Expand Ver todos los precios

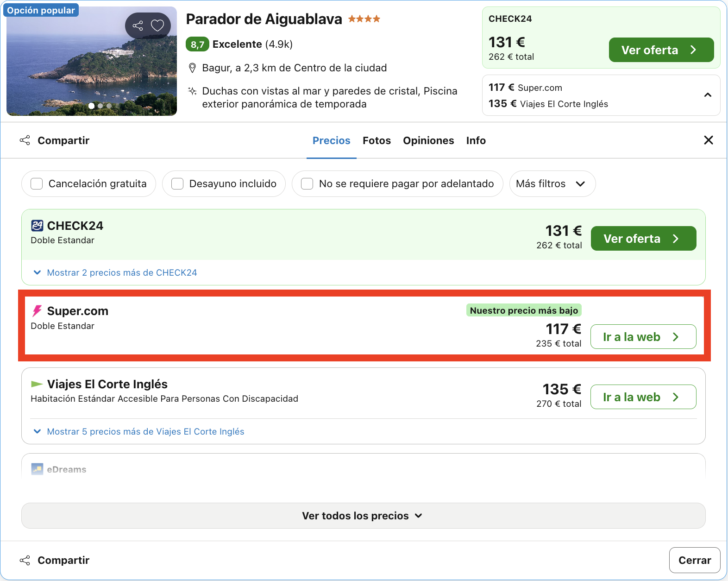click(x=364, y=516)
